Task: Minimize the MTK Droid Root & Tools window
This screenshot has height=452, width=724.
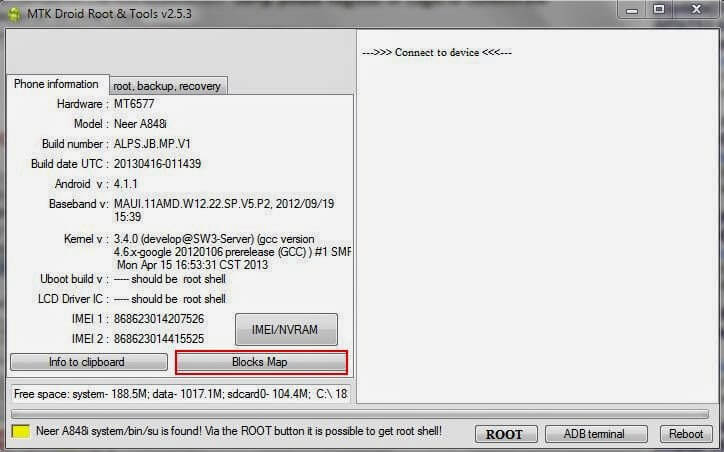Action: tap(630, 9)
